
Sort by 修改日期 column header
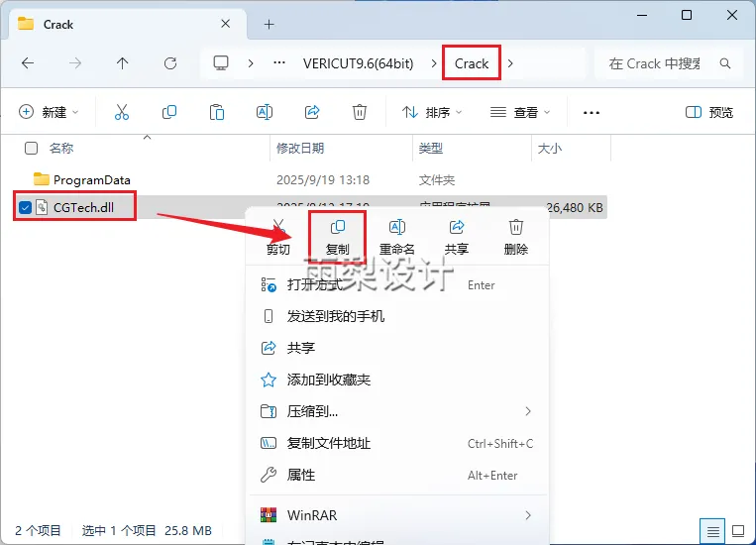click(x=300, y=148)
